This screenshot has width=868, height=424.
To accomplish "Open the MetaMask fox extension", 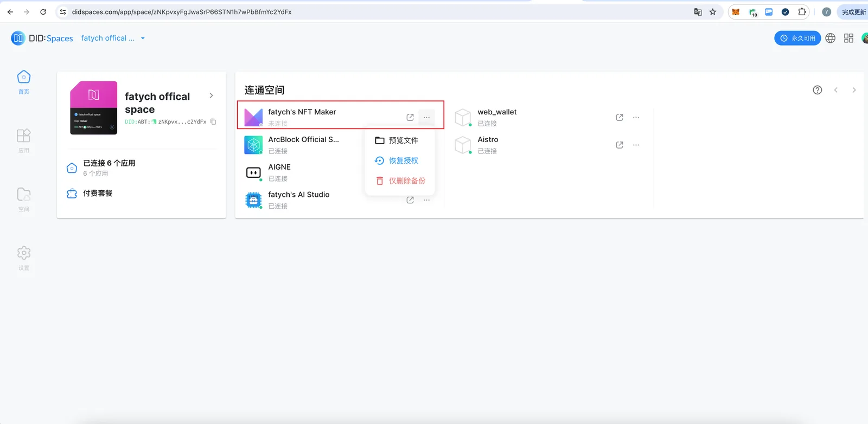I will point(736,12).
